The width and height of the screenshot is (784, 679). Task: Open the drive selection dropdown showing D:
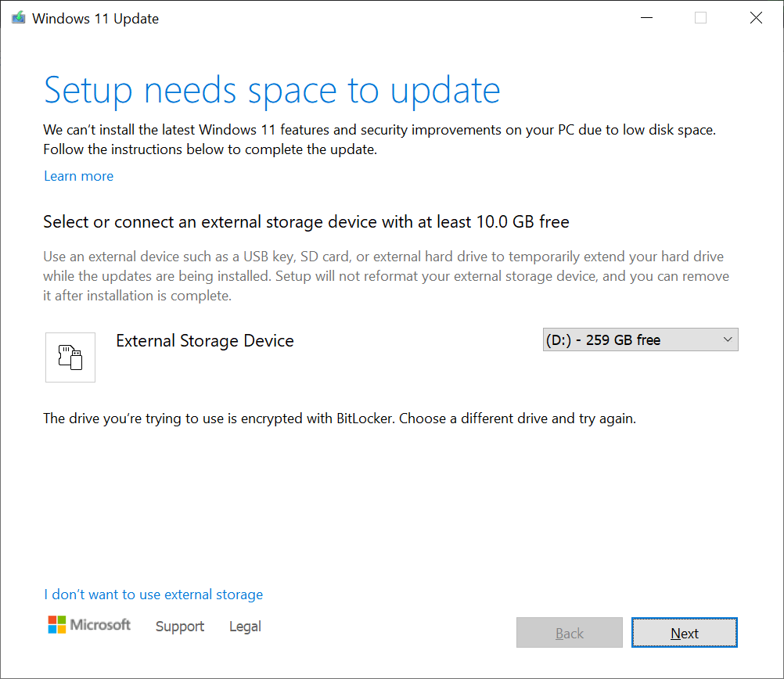coord(641,340)
